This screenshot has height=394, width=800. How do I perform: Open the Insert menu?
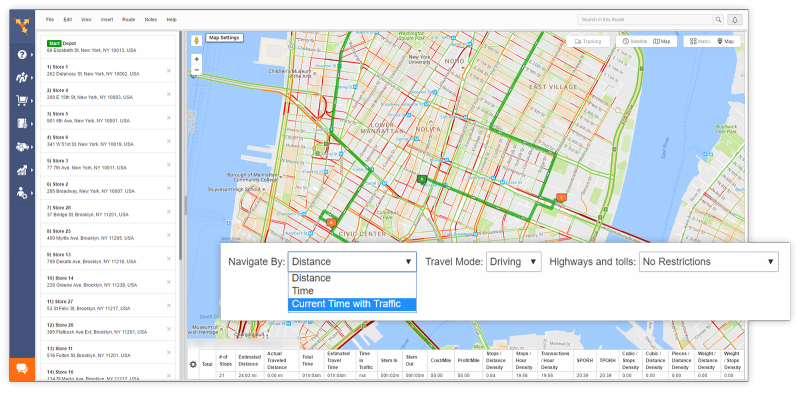pos(107,20)
